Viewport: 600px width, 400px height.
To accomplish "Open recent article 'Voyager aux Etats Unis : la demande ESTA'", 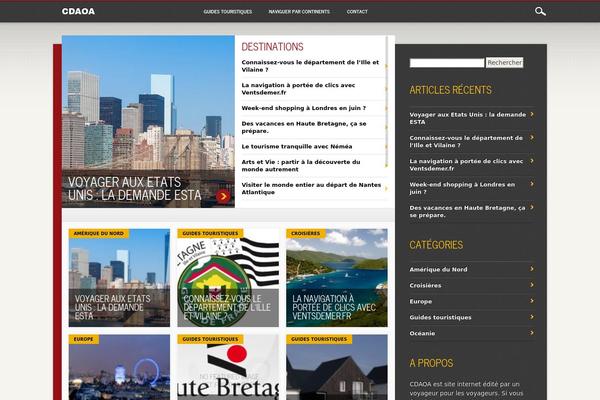I will (x=468, y=118).
